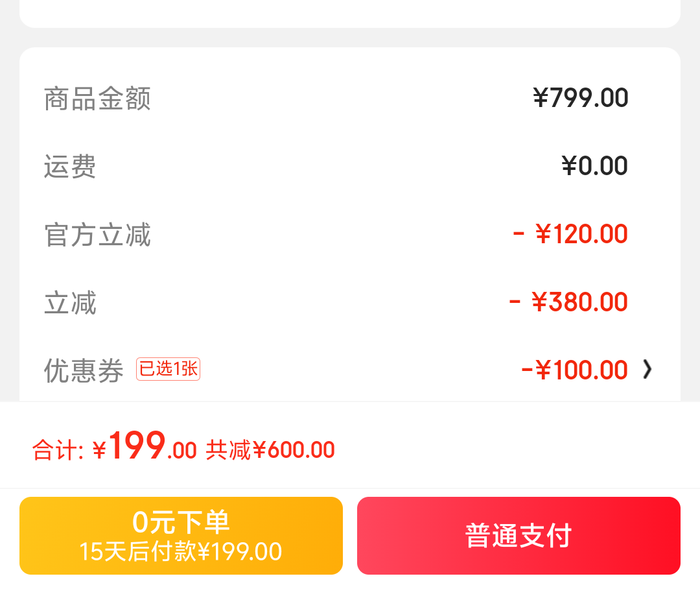Click the ¥799.00 product amount
700x598 pixels.
(580, 98)
